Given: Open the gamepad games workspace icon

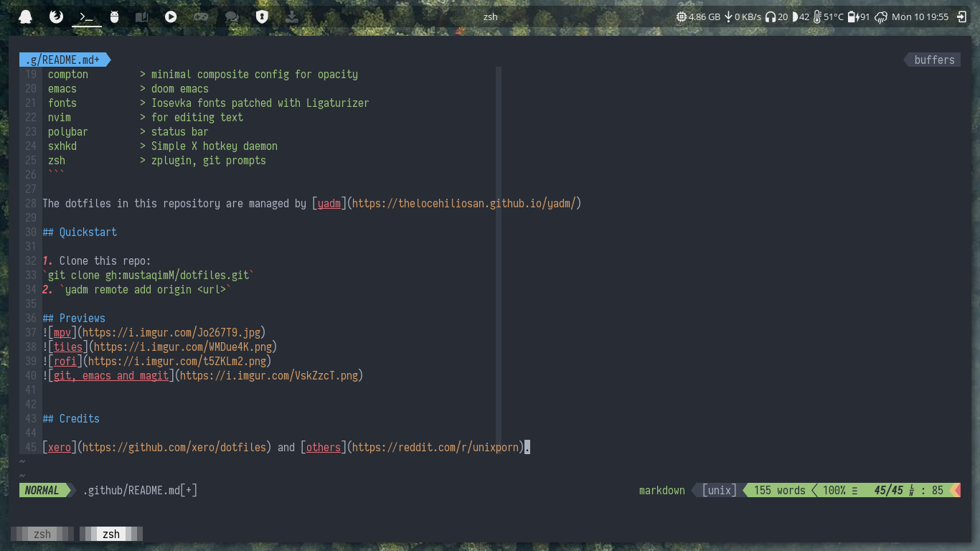Looking at the screenshot, I should pos(202,17).
